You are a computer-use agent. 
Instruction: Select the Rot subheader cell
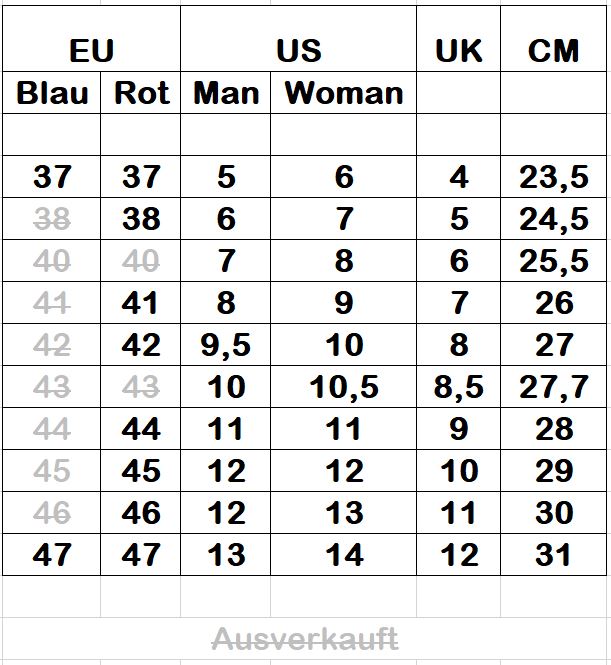[141, 92]
